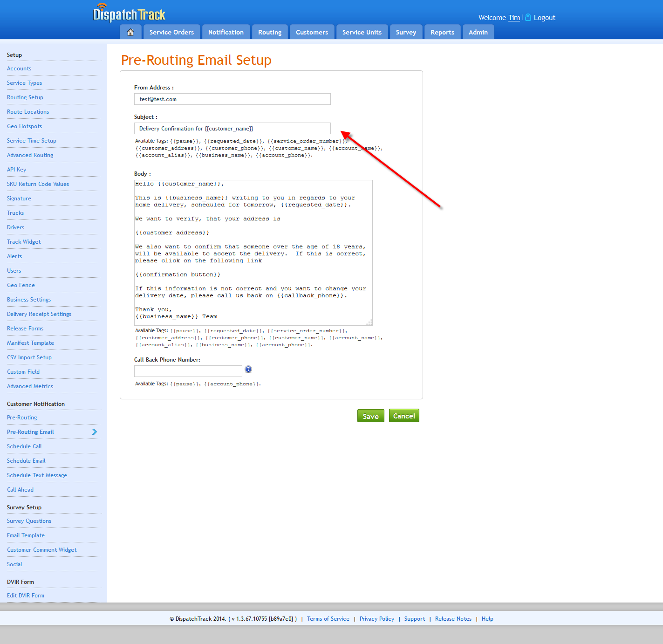View Release Notes in the footer
The width and height of the screenshot is (663, 644).
click(x=453, y=618)
